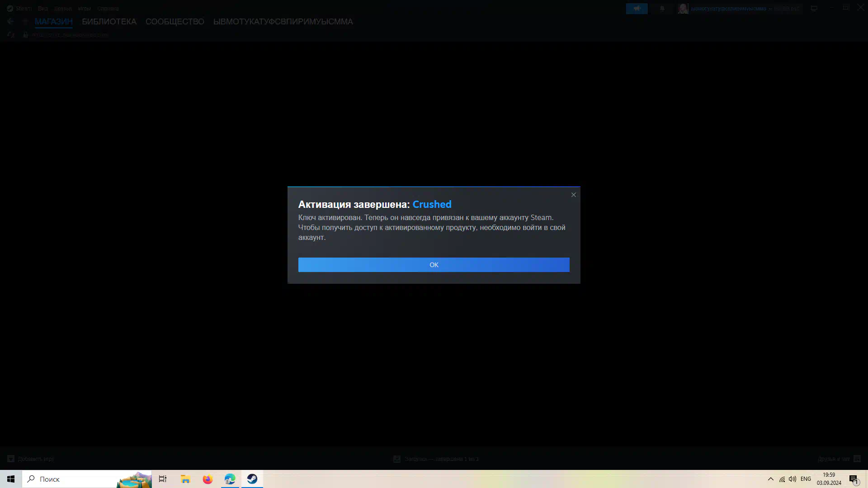Confirm the activation with the OK button
Screen dimensions: 868x488
(x=434, y=265)
